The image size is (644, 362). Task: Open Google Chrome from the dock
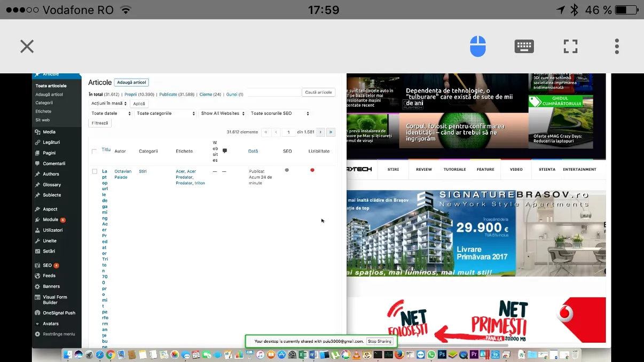pos(111,355)
